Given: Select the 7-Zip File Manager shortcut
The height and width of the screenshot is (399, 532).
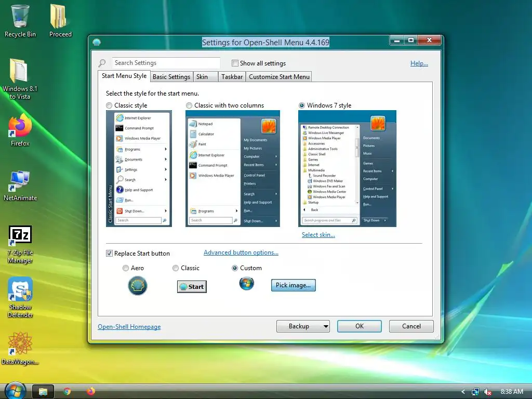Looking at the screenshot, I should [20, 244].
